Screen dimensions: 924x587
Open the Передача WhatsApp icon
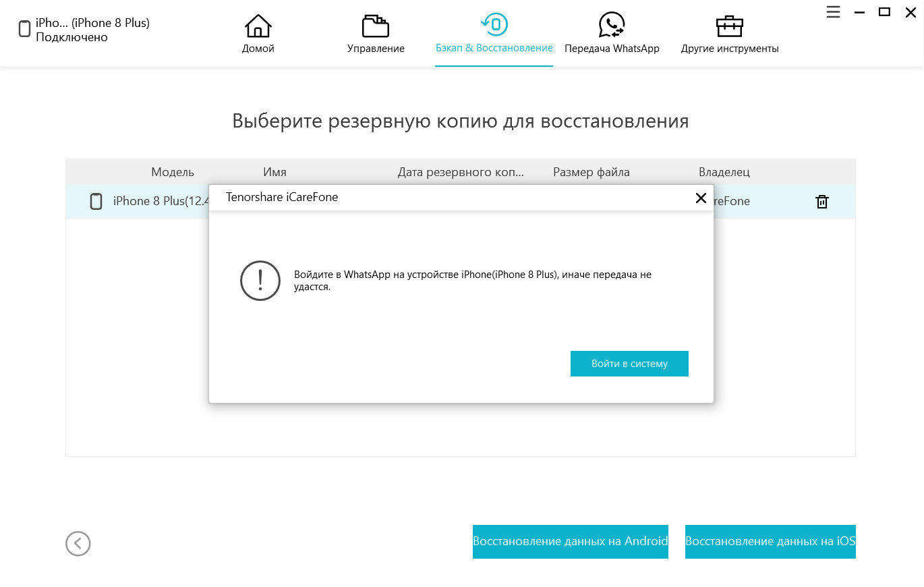click(x=612, y=26)
